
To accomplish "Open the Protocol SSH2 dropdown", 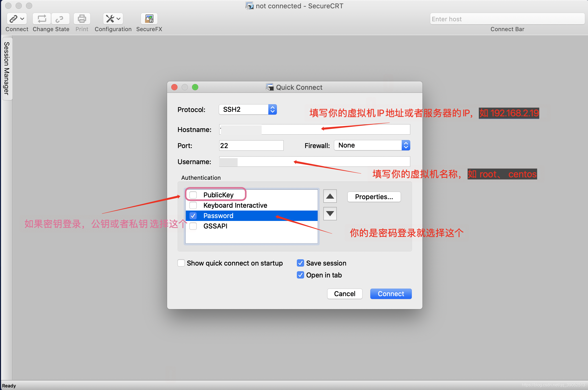I will point(248,109).
